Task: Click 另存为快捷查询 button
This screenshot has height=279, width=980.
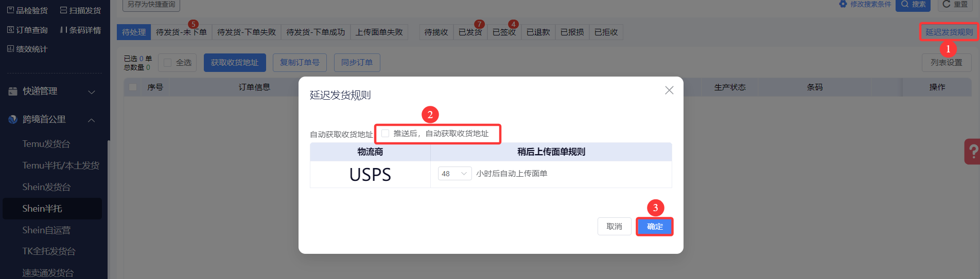Action: (151, 5)
